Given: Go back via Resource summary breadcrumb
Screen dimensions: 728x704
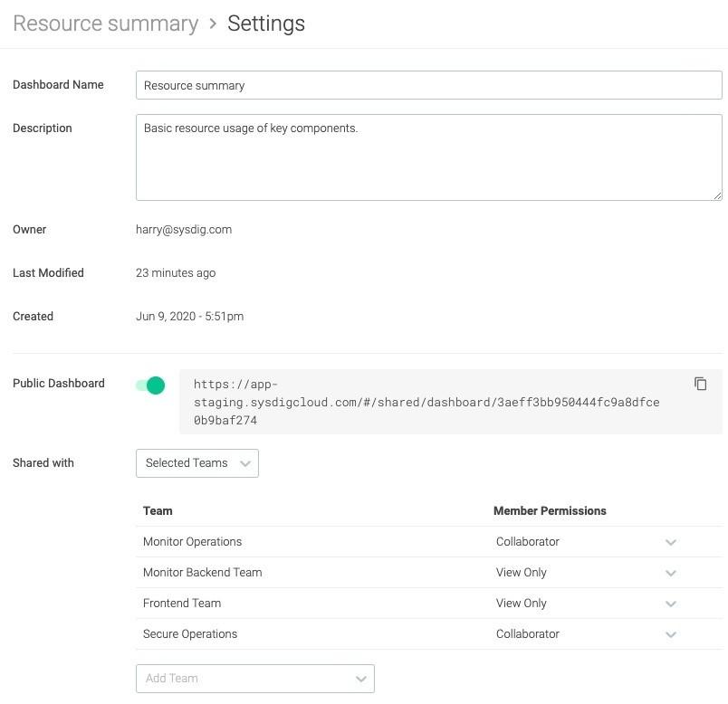Looking at the screenshot, I should pyautogui.click(x=106, y=24).
